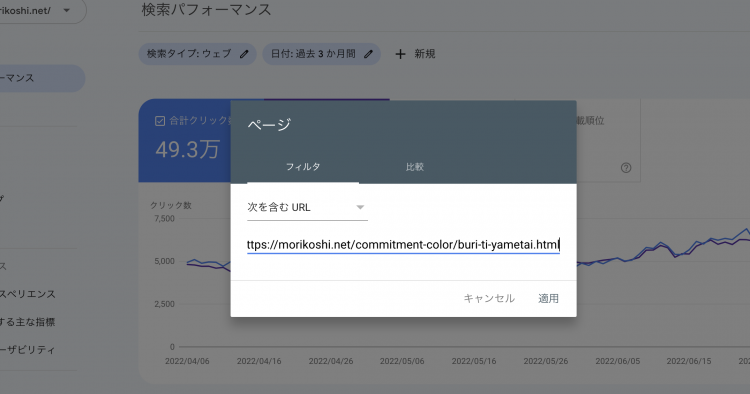Click the 新規 filter button
The image size is (750, 394).
click(x=415, y=54)
